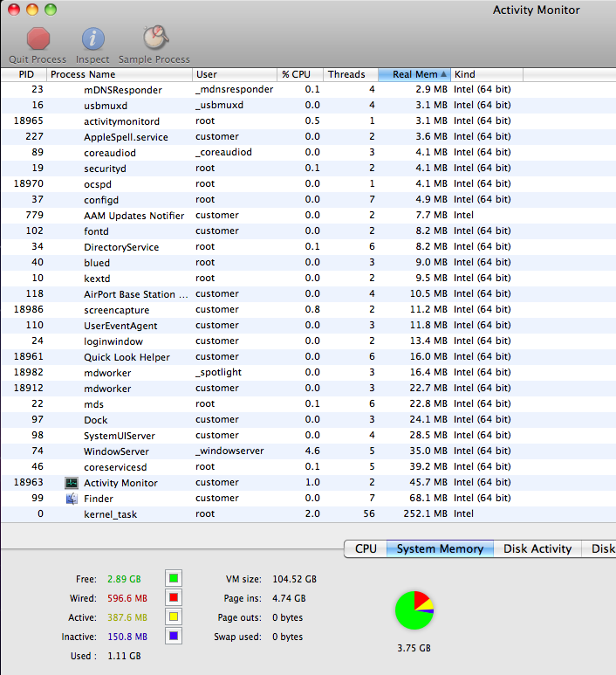Select the AAM Updates Notifier row
The height and width of the screenshot is (675, 616).
click(308, 215)
